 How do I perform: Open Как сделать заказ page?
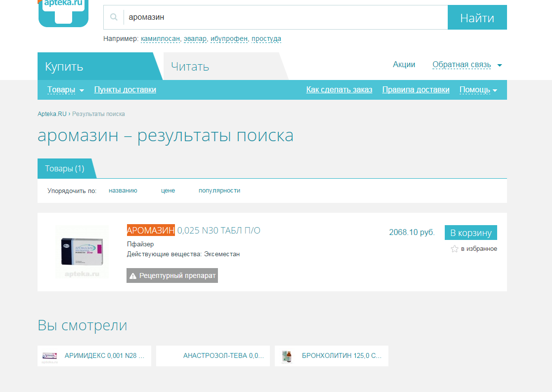pyautogui.click(x=339, y=90)
